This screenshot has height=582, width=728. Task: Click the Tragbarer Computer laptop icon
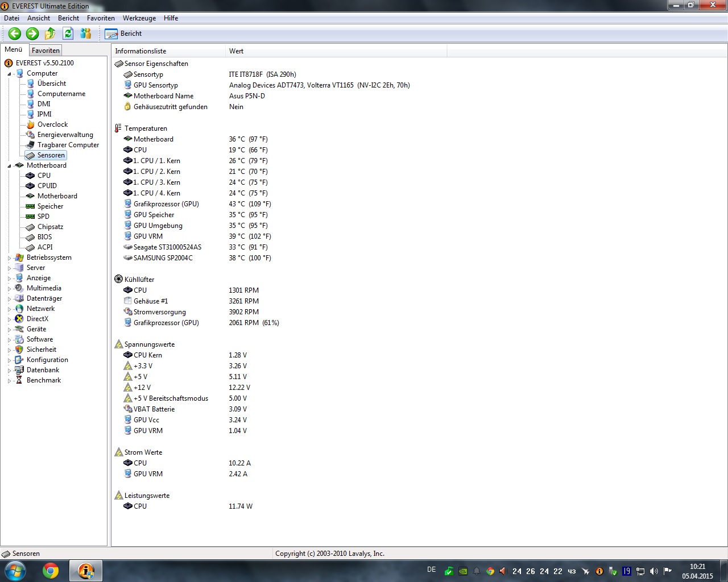click(x=31, y=145)
